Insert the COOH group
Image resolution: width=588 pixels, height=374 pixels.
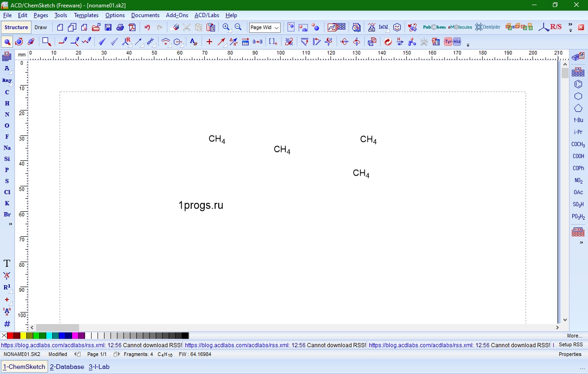(x=578, y=156)
